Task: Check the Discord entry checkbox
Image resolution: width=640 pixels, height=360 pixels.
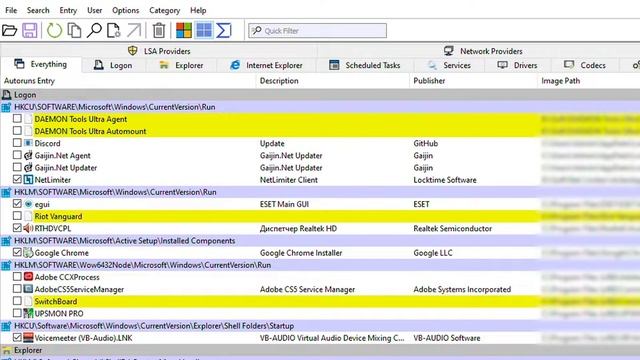Action: coord(17,143)
